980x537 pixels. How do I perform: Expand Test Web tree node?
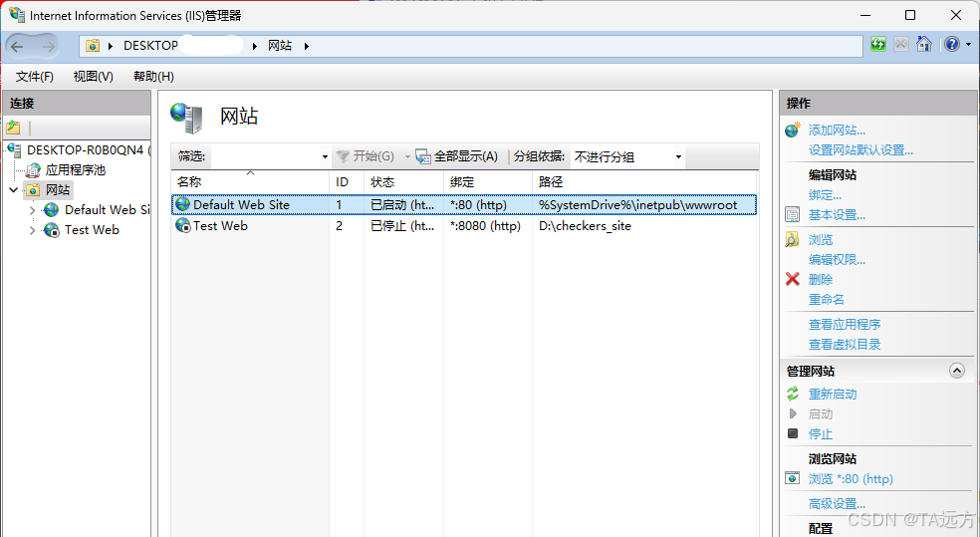(33, 230)
